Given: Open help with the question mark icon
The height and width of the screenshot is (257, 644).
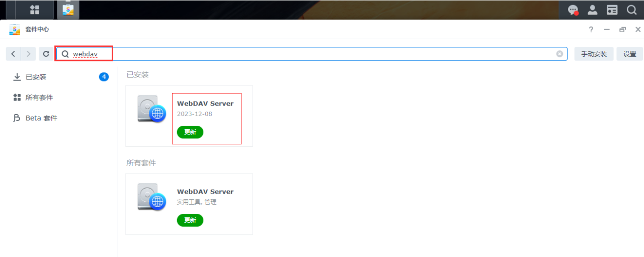Looking at the screenshot, I should 591,30.
